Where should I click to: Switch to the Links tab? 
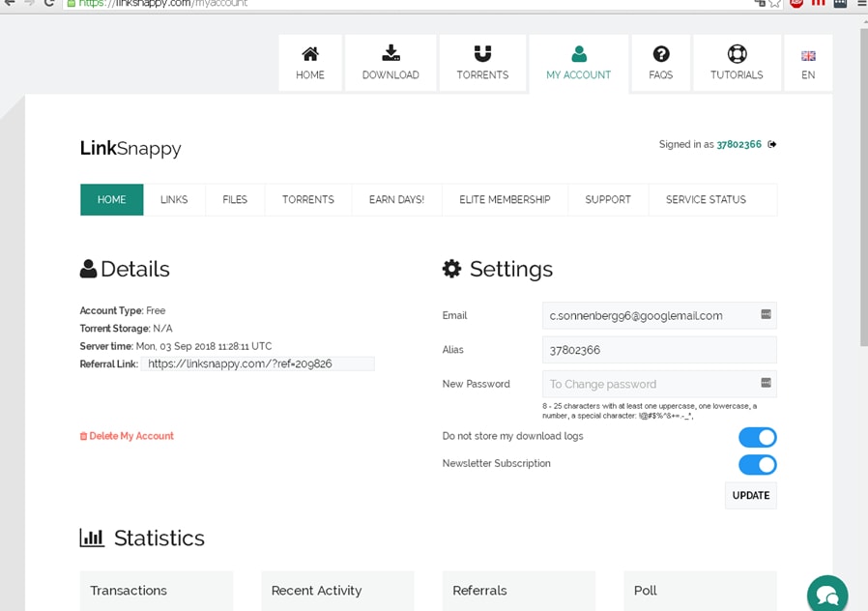tap(174, 200)
